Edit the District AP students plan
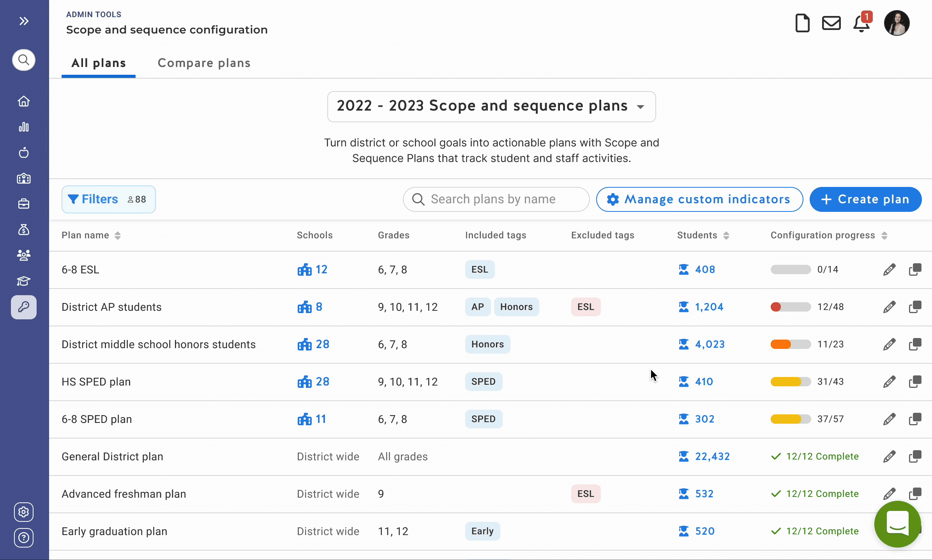 (889, 307)
